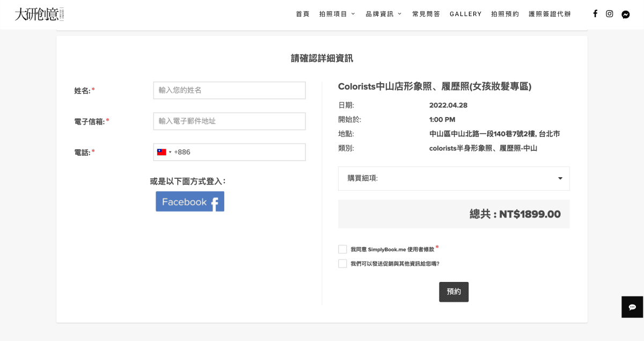
Task: Open GALLERY in navigation
Action: click(466, 14)
